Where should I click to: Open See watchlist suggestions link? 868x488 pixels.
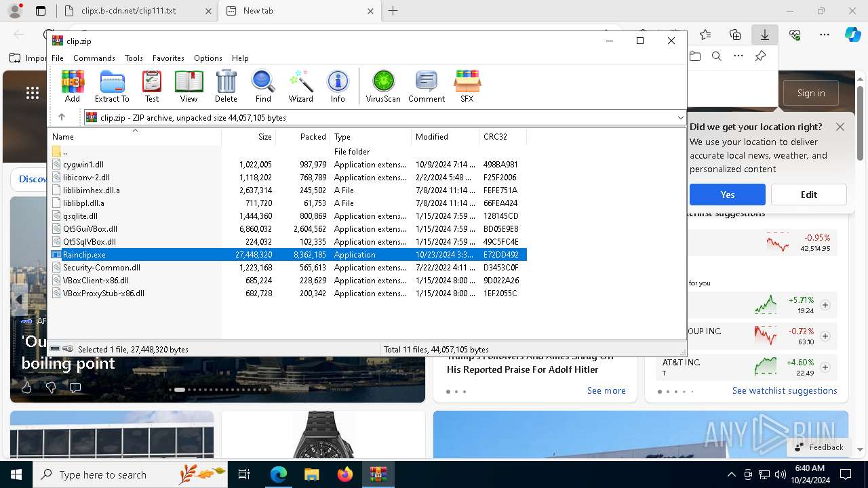coord(785,390)
